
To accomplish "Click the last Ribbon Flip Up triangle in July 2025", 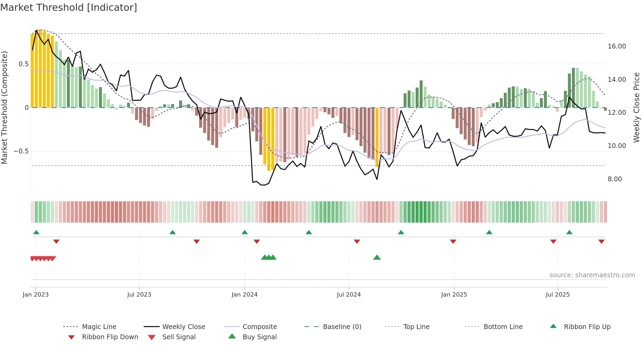I will pos(569,232).
